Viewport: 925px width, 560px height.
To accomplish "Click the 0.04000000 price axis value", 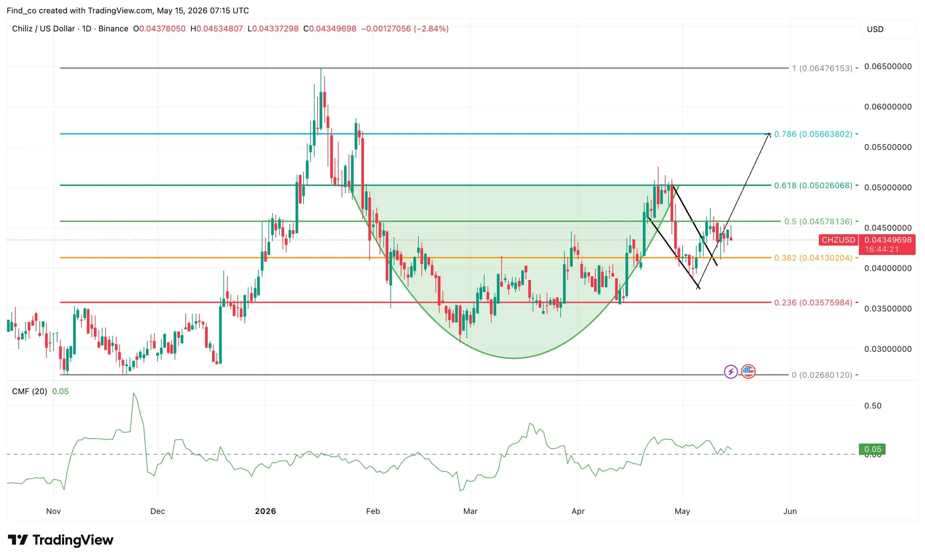I will [x=888, y=268].
